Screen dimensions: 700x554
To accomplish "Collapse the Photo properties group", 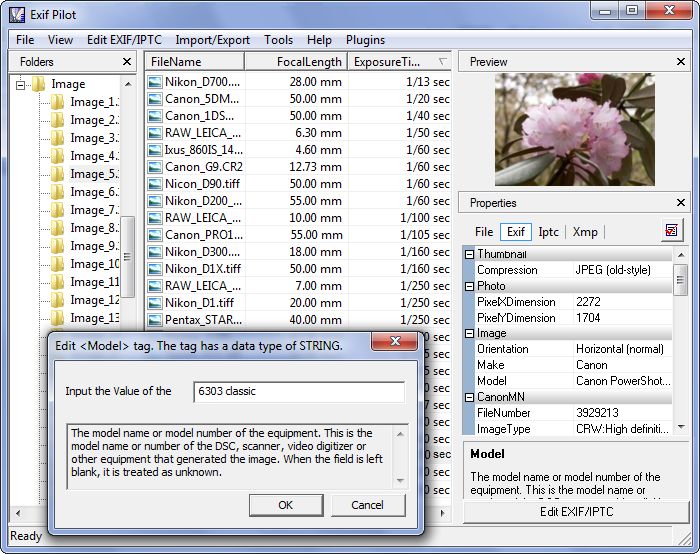I will click(469, 286).
